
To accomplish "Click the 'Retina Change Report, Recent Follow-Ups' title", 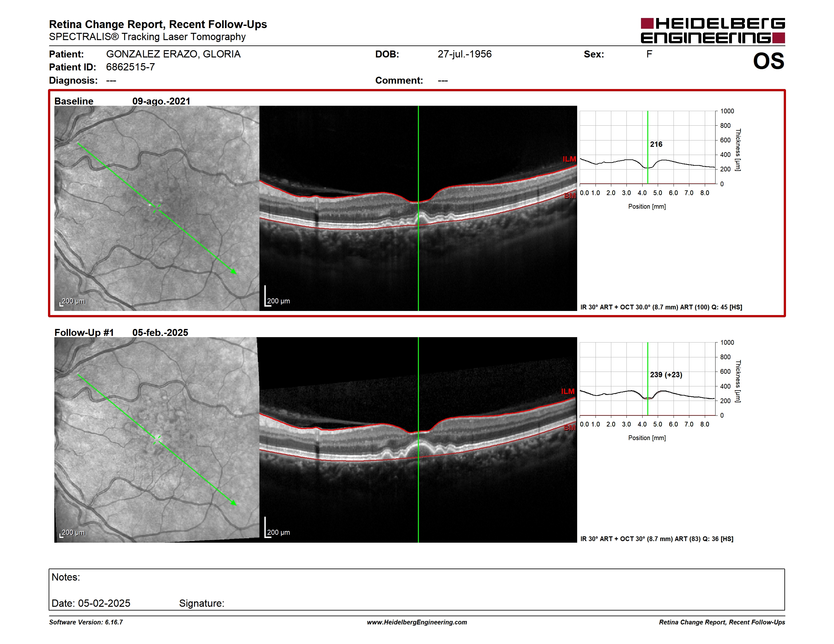I will (x=158, y=24).
